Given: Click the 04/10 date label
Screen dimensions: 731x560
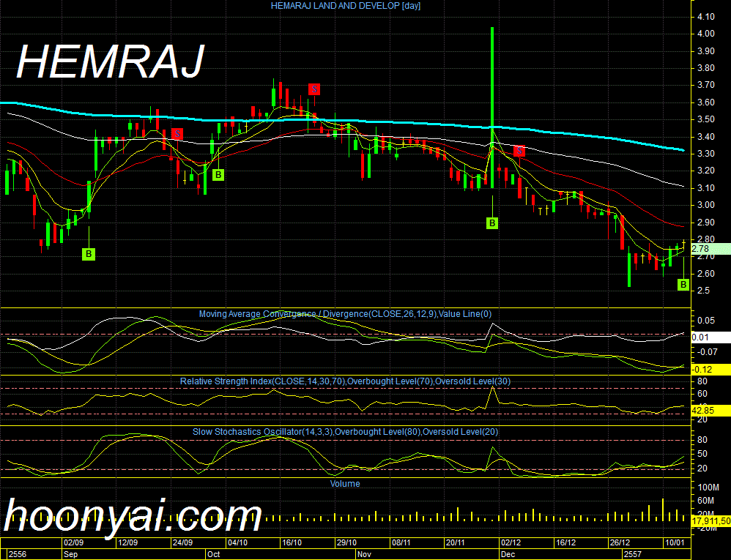Looking at the screenshot, I should [x=237, y=542].
